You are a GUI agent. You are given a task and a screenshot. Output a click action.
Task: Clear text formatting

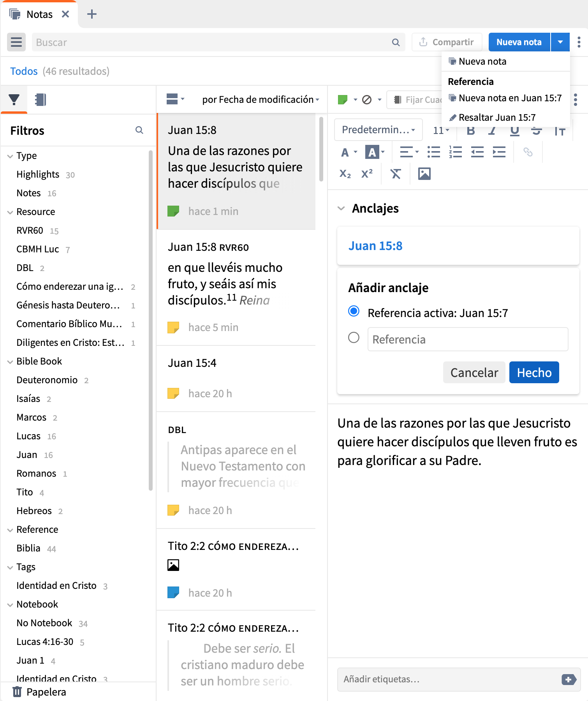tap(395, 174)
